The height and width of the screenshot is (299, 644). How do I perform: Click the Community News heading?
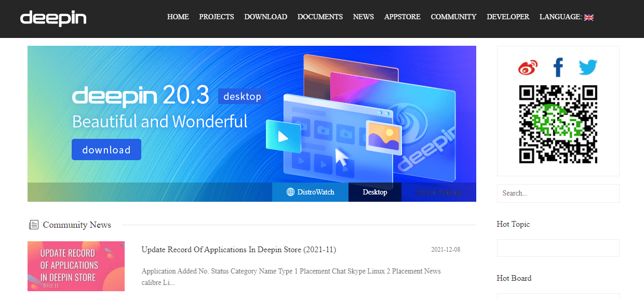click(x=77, y=225)
